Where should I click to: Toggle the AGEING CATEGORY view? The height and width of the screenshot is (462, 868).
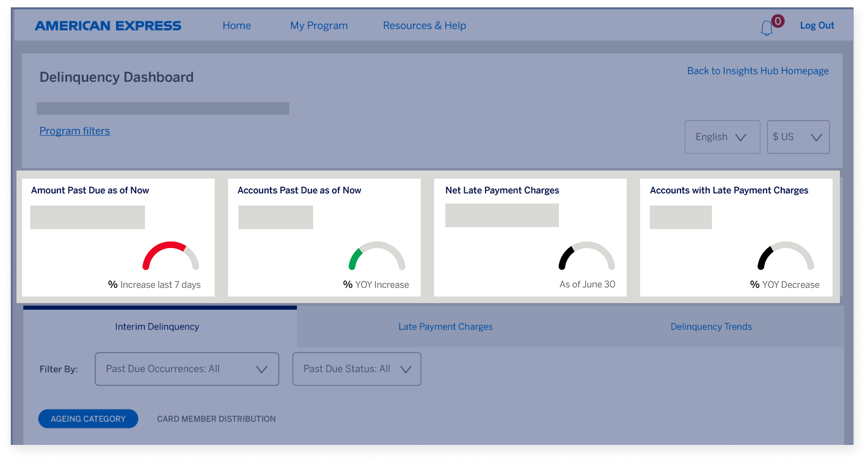click(x=88, y=419)
